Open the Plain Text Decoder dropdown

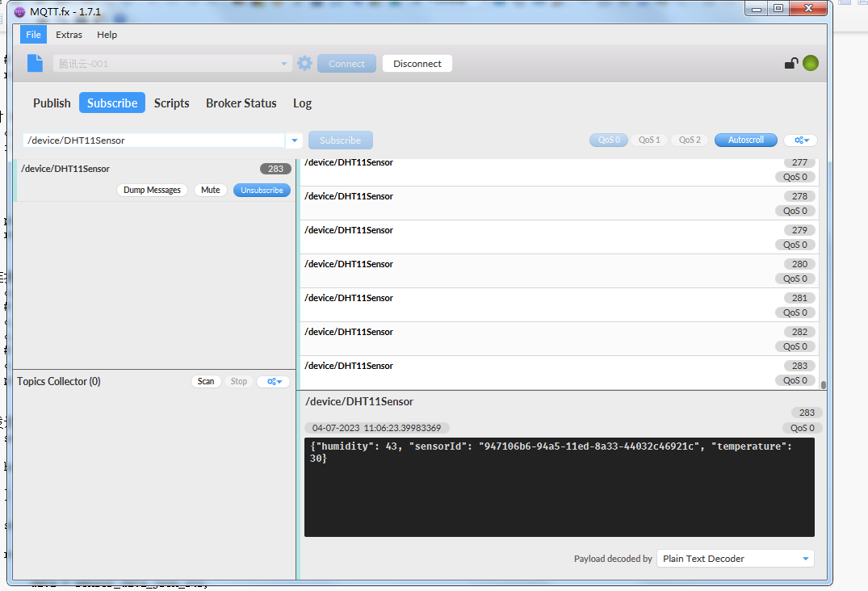tap(736, 559)
